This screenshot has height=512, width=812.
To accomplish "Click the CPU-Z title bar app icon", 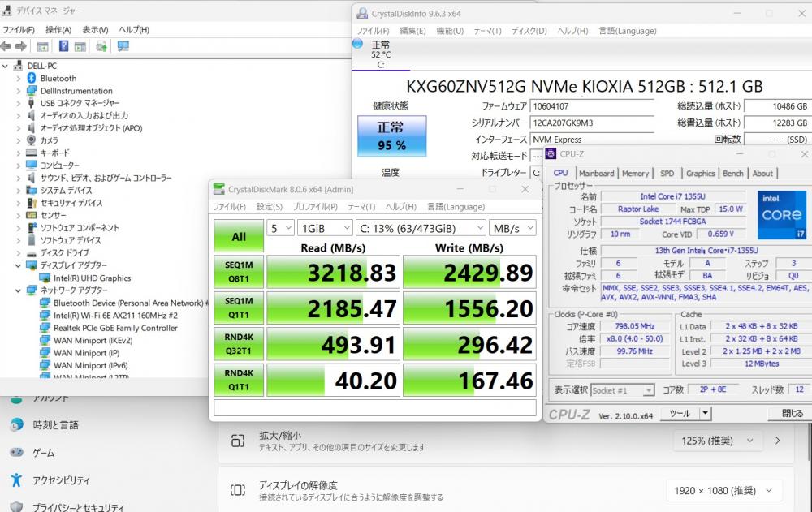I will [551, 154].
